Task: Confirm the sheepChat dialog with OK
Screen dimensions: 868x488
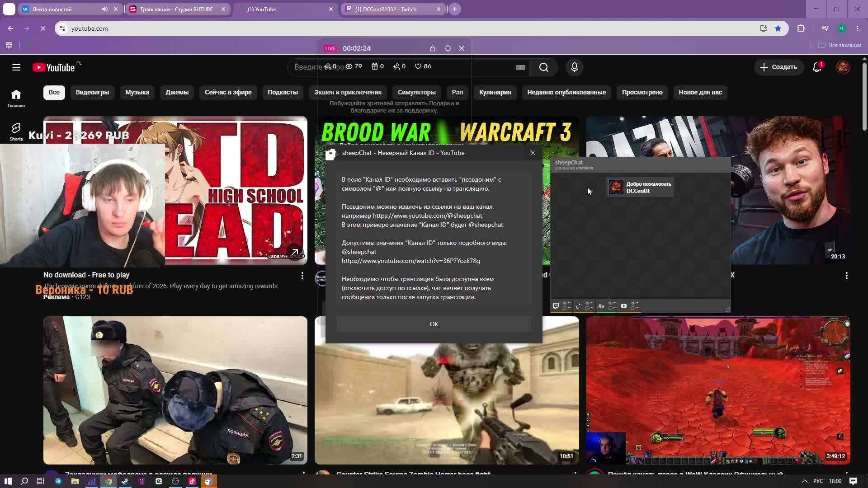Action: click(x=434, y=324)
